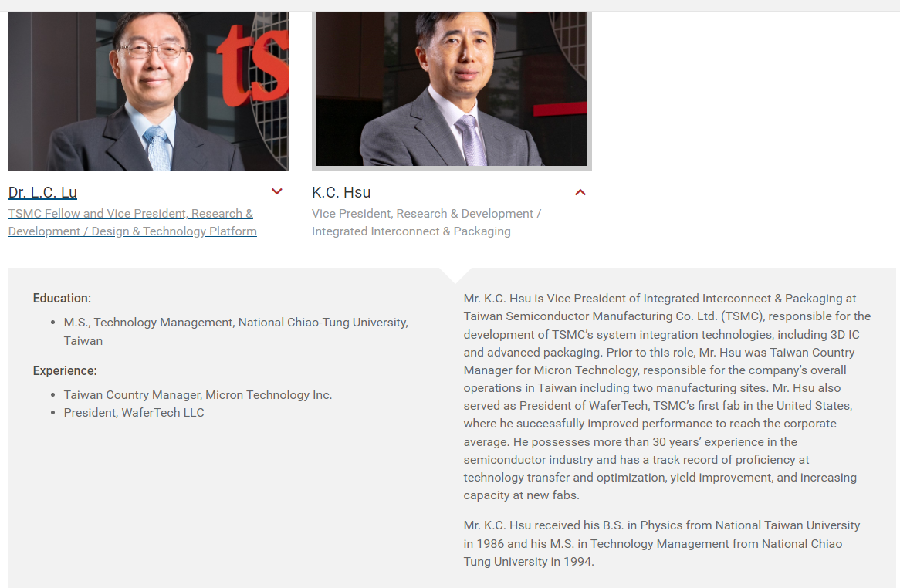Open K.C. Hsu's portrait photo
Image resolution: width=900 pixels, height=588 pixels.
452,89
